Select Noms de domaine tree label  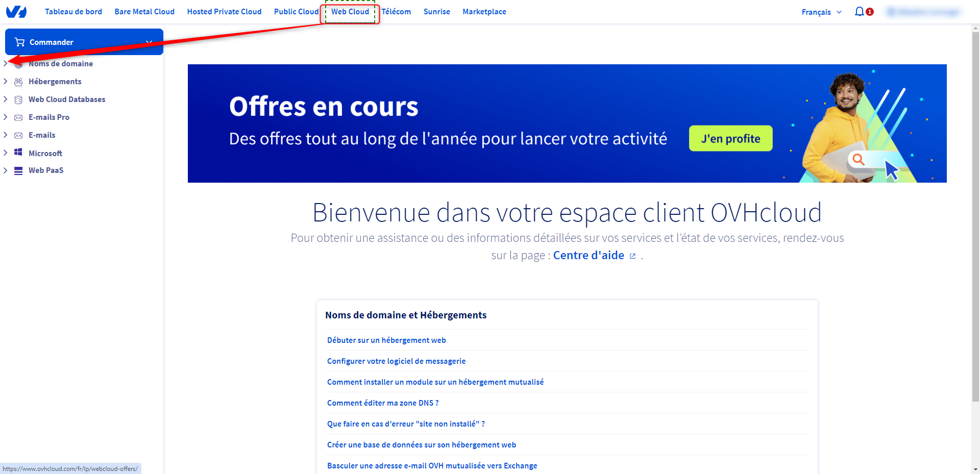tap(61, 64)
